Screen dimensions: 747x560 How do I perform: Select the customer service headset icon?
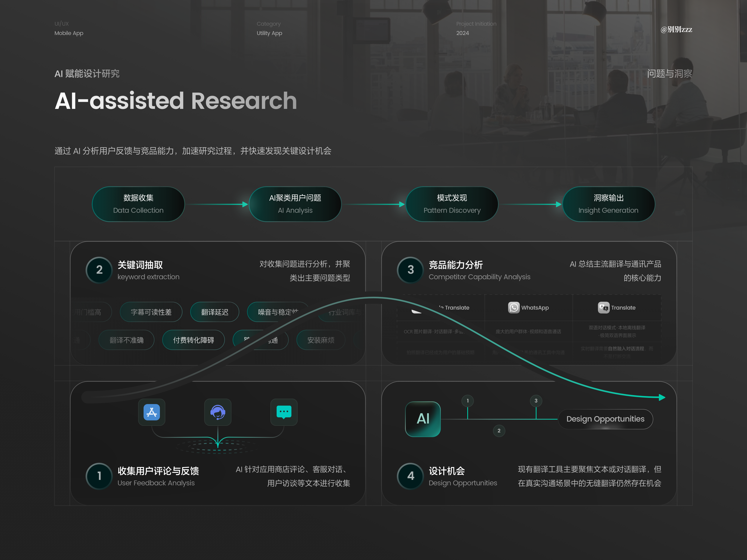218,412
